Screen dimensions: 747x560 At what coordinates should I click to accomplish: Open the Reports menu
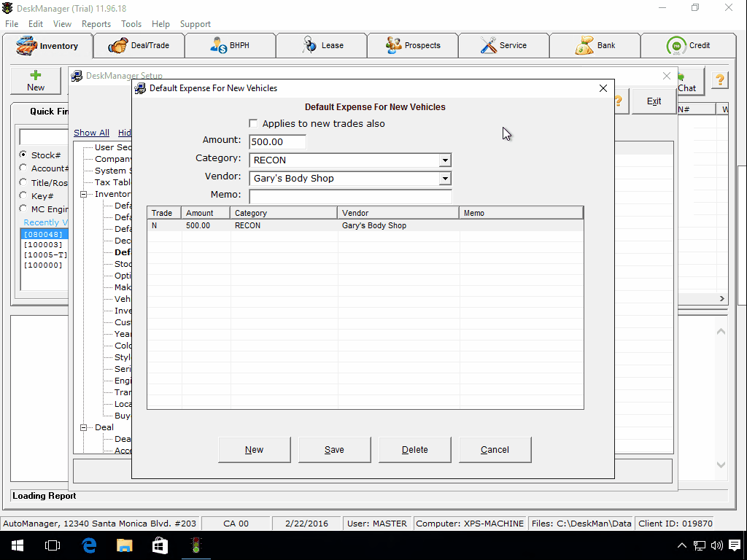[96, 23]
